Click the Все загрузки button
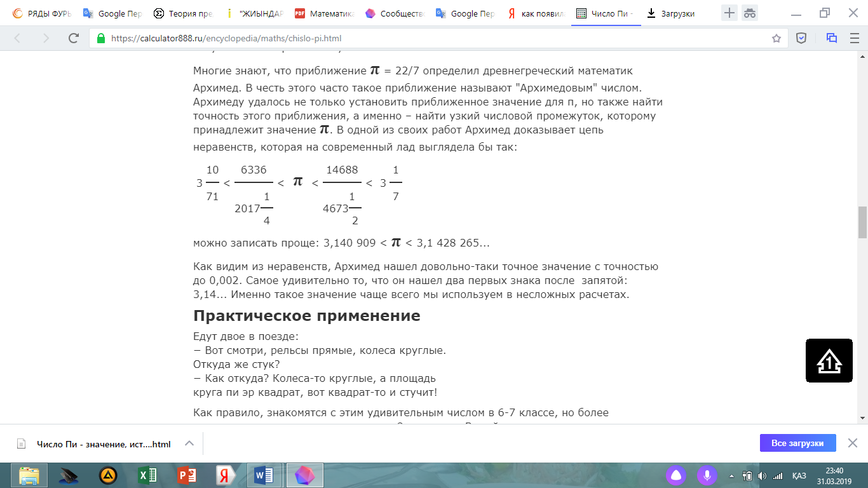This screenshot has width=868, height=488. pos(797,444)
